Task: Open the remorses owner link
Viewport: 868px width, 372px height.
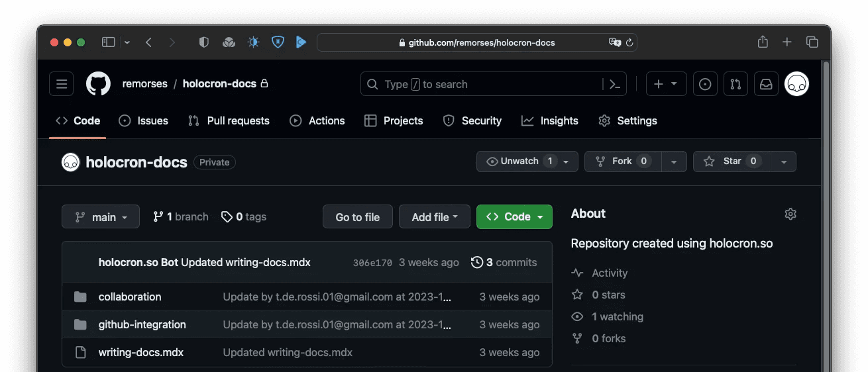Action: pos(145,84)
